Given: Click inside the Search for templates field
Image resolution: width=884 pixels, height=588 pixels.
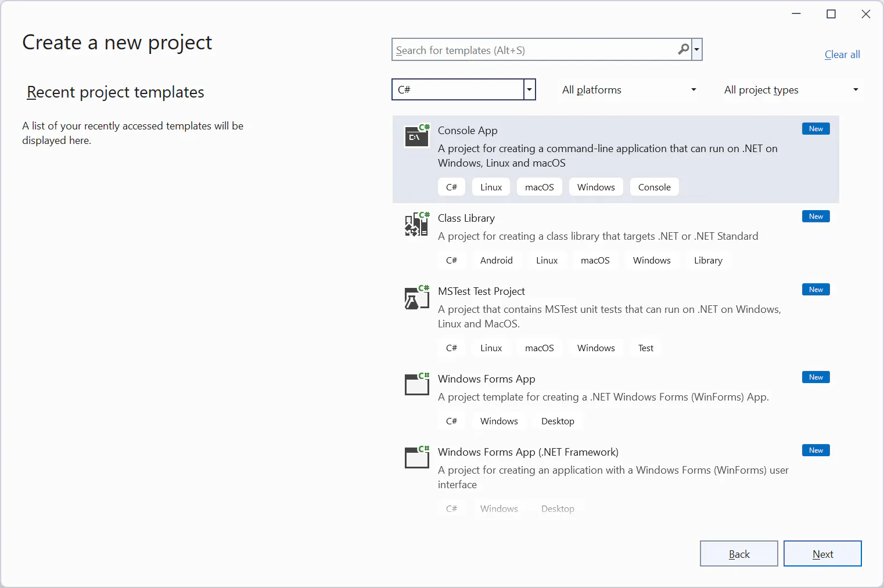Looking at the screenshot, I should coord(523,49).
